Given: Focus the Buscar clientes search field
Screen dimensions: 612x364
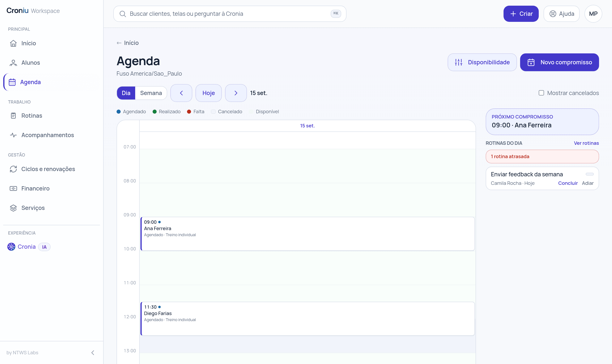Looking at the screenshot, I should pos(229,14).
